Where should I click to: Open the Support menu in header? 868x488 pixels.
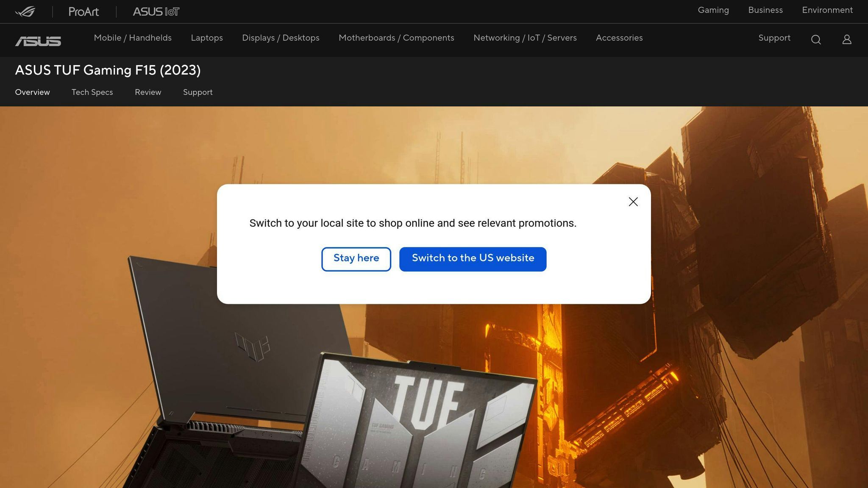click(774, 38)
